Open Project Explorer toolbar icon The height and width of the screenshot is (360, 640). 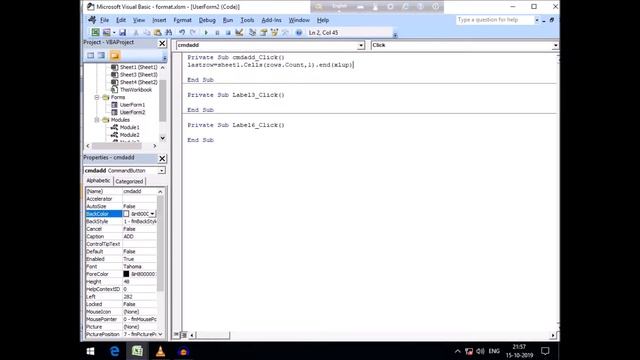(x=253, y=33)
